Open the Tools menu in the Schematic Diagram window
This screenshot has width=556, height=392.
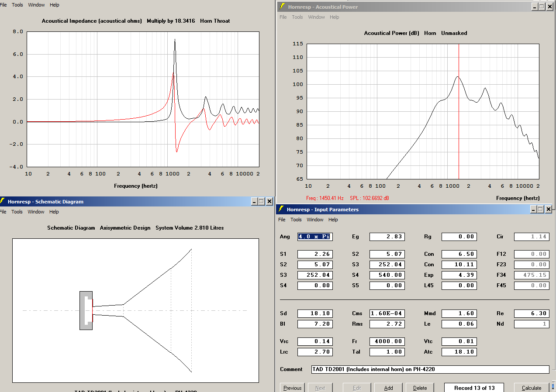point(17,212)
